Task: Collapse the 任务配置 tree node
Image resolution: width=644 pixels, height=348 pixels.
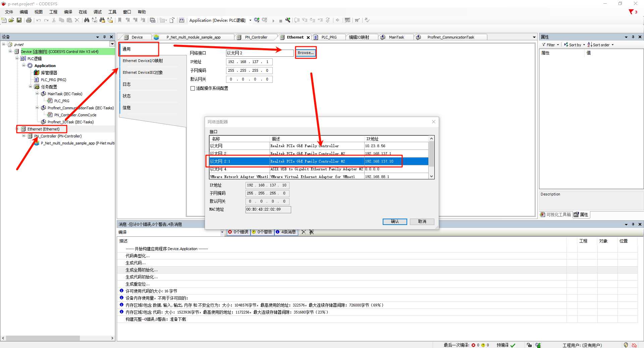Action: pos(31,86)
